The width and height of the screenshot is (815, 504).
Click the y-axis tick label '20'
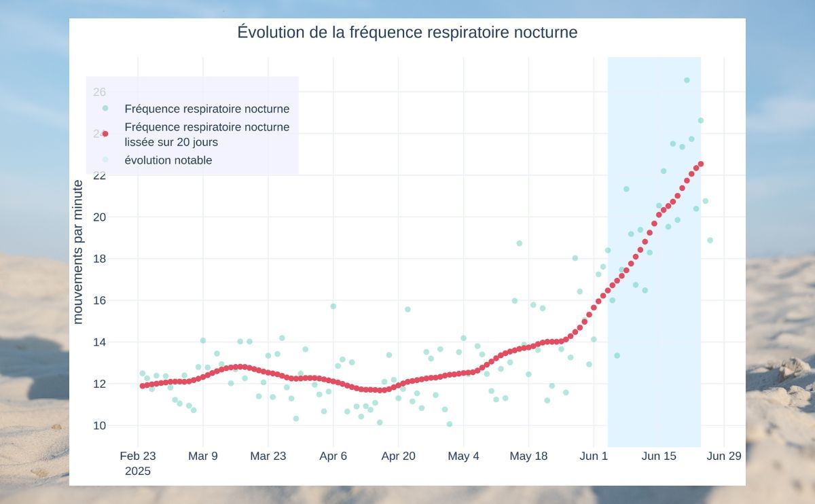click(99, 217)
